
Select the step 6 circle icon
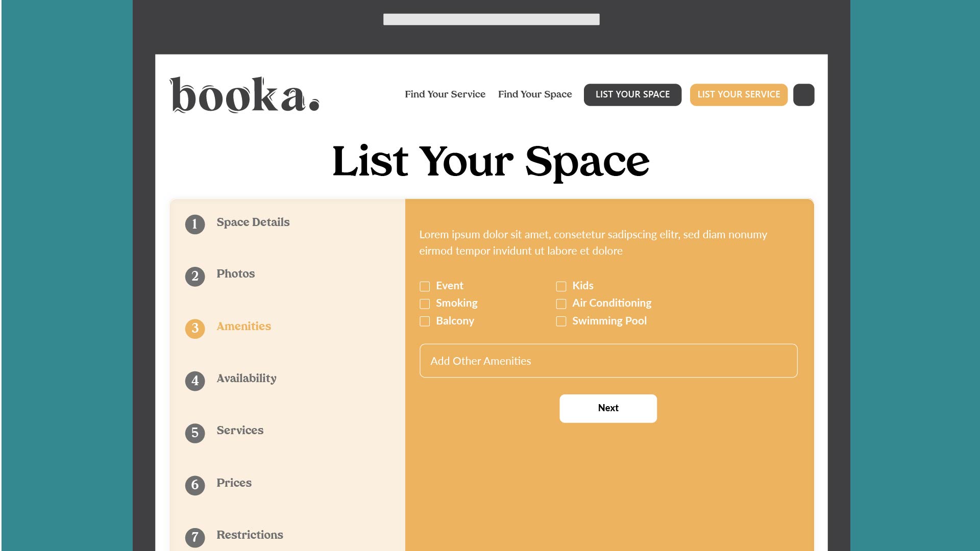(195, 485)
